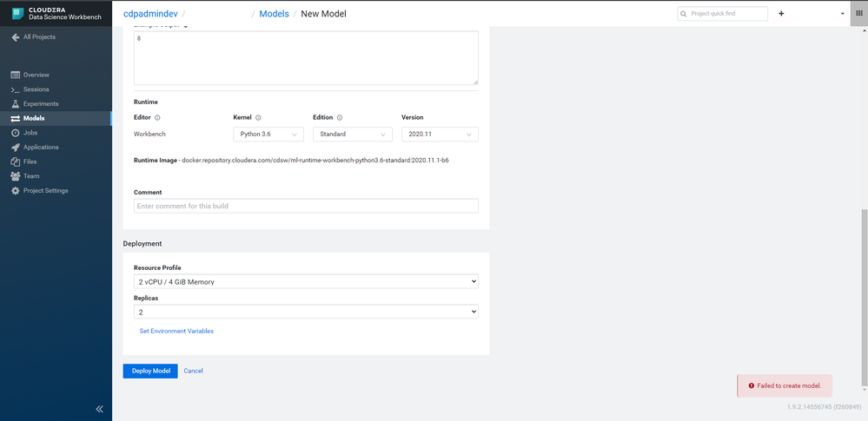Open the 2020.11 Version dropdown
Viewport: 868px width, 421px height.
441,135
